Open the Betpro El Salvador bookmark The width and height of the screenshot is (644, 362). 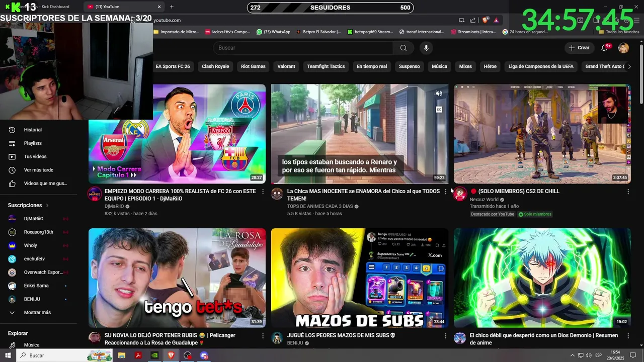[x=318, y=32]
